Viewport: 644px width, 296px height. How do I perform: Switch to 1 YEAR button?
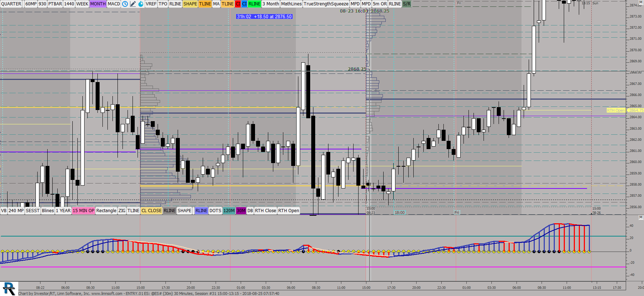63,211
